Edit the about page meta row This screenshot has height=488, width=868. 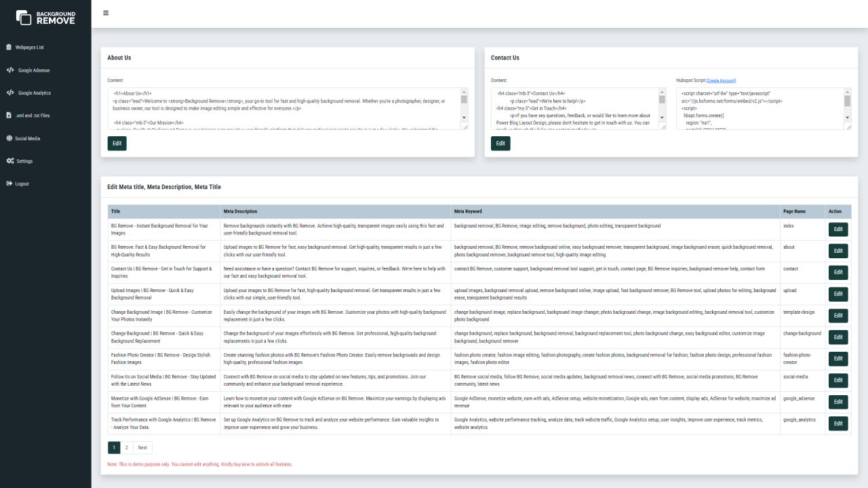pos(838,251)
